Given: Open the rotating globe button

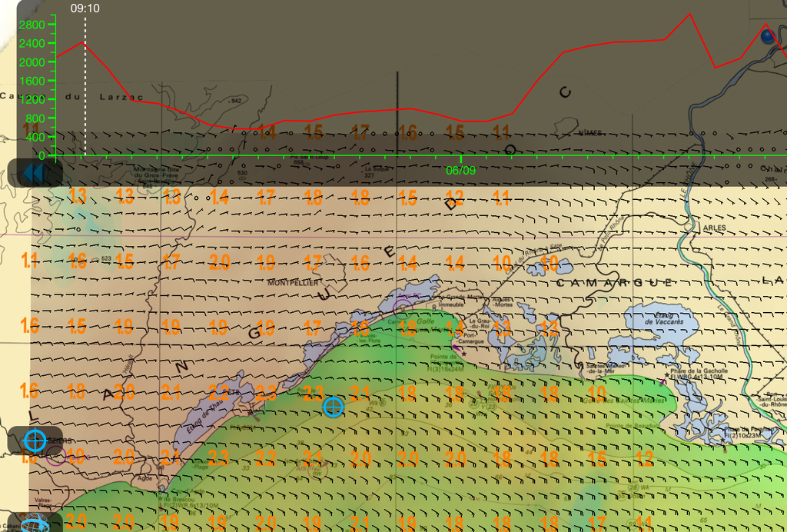Looking at the screenshot, I should 35,523.
